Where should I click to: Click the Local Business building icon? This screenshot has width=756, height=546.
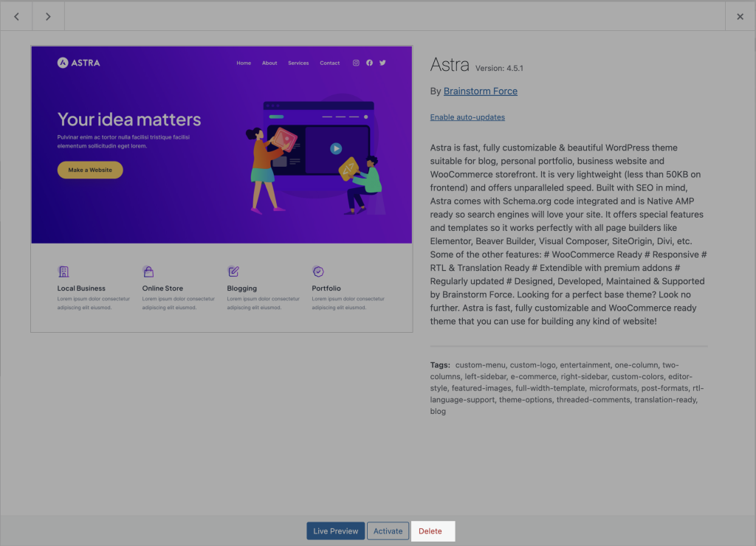tap(63, 272)
